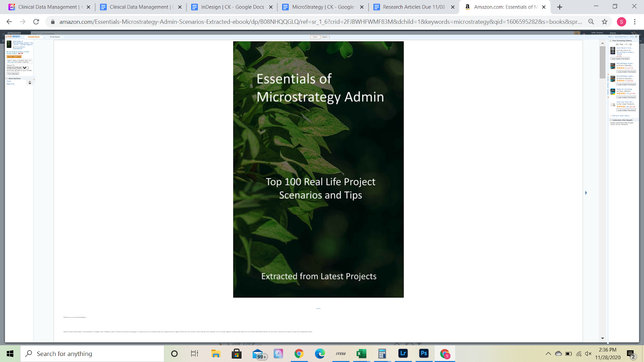Viewport: 644px width, 362px height.
Task: Bookmark this page with the star icon
Action: coord(605,22)
